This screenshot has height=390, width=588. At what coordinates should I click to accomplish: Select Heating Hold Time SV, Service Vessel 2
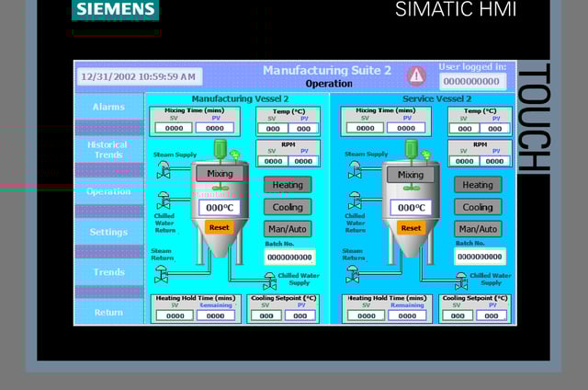[x=367, y=315]
